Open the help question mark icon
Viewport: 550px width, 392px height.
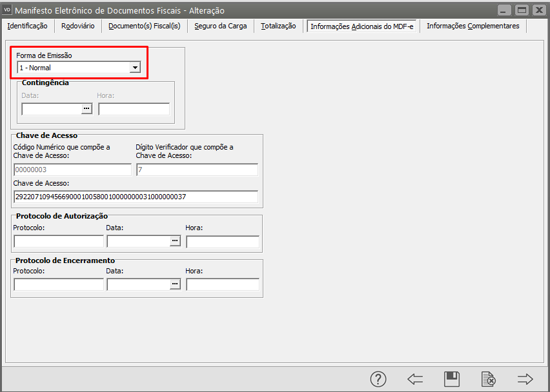pyautogui.click(x=378, y=378)
